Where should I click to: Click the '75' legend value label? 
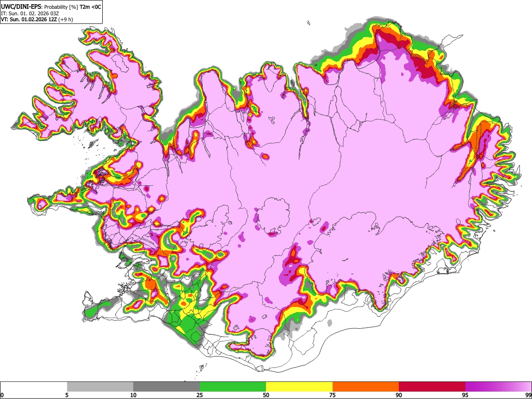[333, 395]
